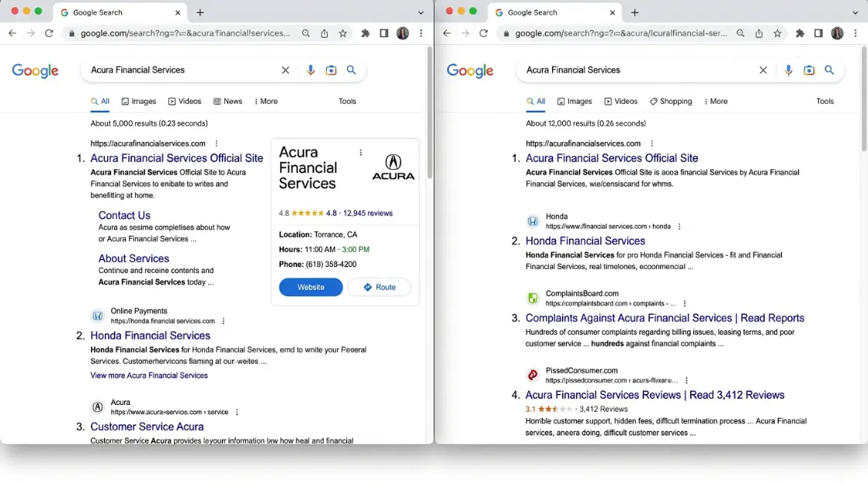
Task: Click the share icon in the right window's address bar
Action: (x=759, y=33)
